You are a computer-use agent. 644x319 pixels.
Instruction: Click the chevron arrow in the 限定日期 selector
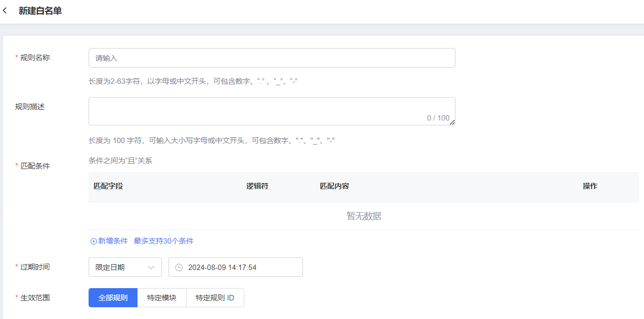click(x=151, y=268)
